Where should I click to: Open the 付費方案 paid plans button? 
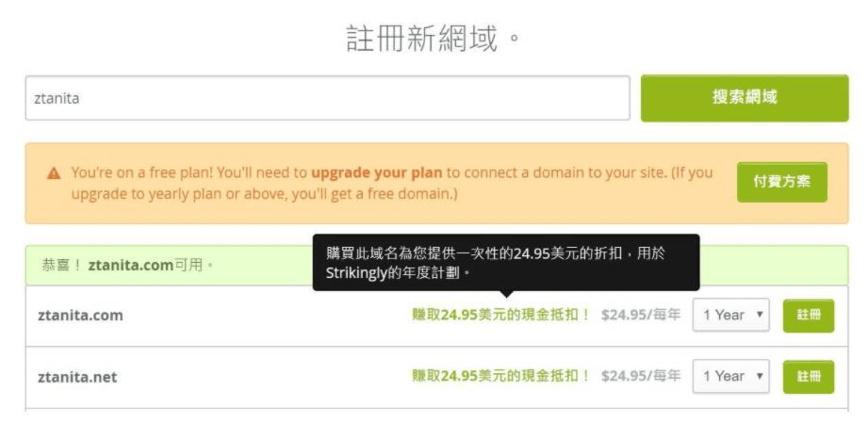781,182
